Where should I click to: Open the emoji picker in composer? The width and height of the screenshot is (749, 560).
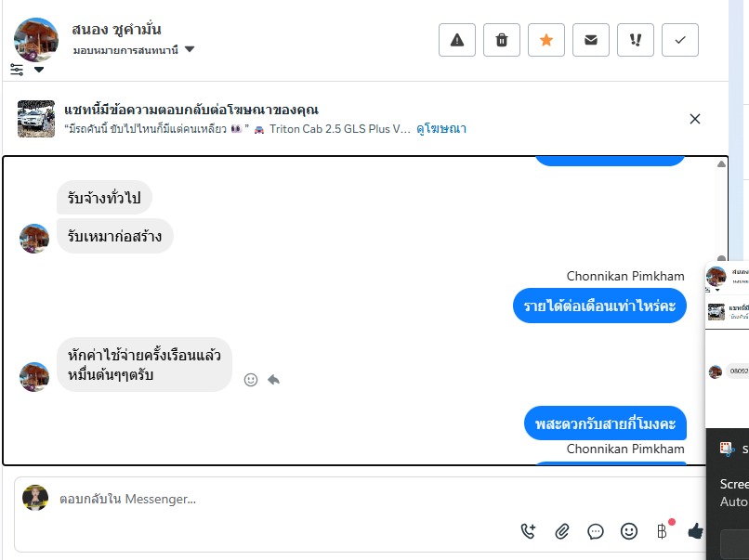click(629, 531)
